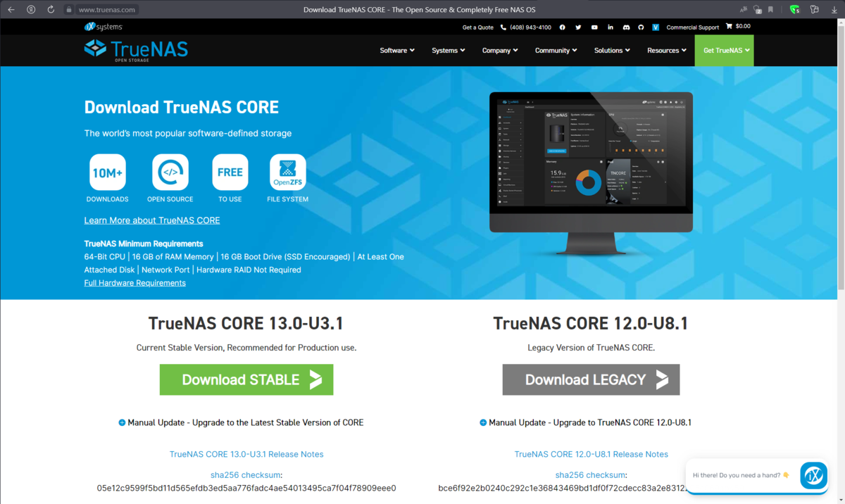Open the green shield ad-blocker extension
The image size is (845, 504).
795,10
